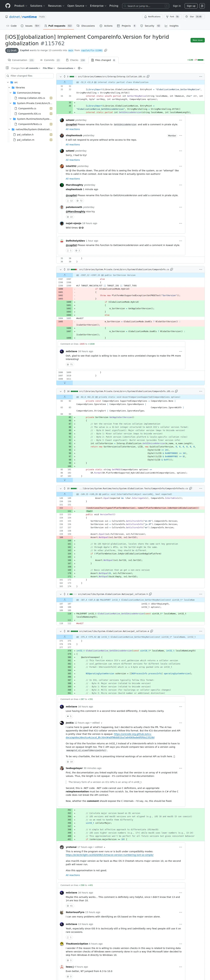This screenshot has height=980, width=210.
Task: Click the Sign up button
Action: [191, 6]
